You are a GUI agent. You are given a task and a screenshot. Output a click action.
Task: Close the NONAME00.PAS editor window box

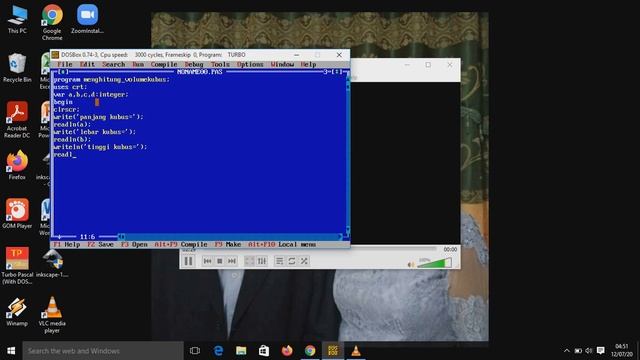(63, 72)
